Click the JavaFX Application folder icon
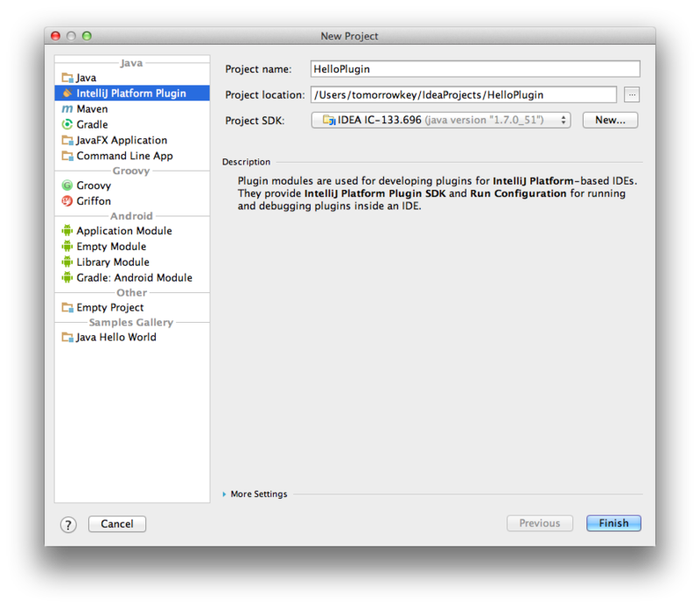The image size is (700, 608). 67,140
